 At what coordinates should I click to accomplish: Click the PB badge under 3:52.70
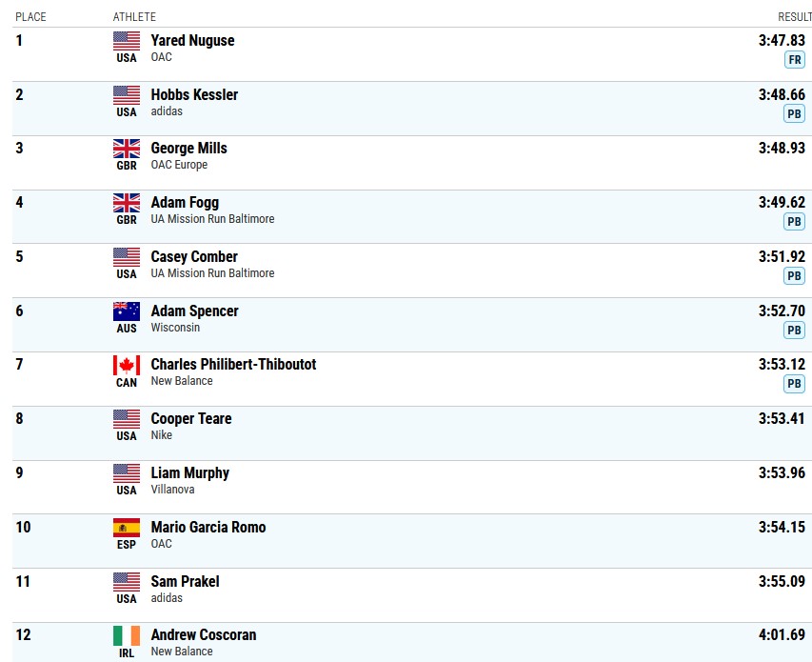pos(795,330)
